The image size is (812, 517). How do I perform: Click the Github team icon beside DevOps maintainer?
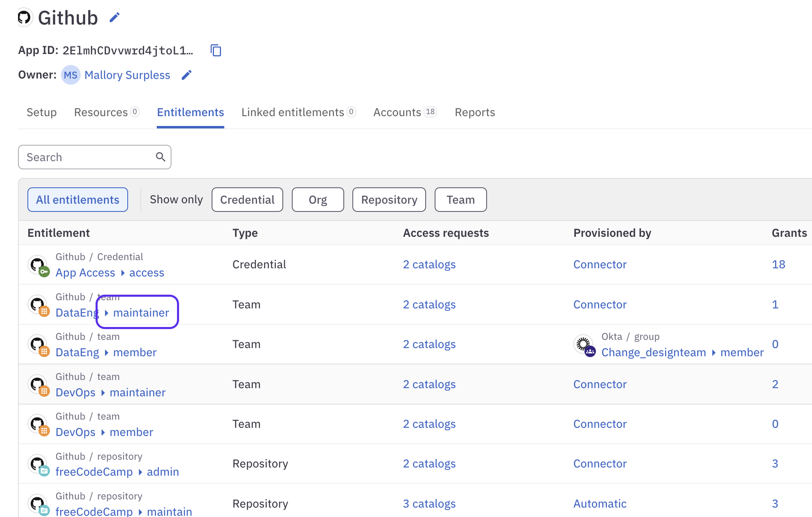click(39, 384)
